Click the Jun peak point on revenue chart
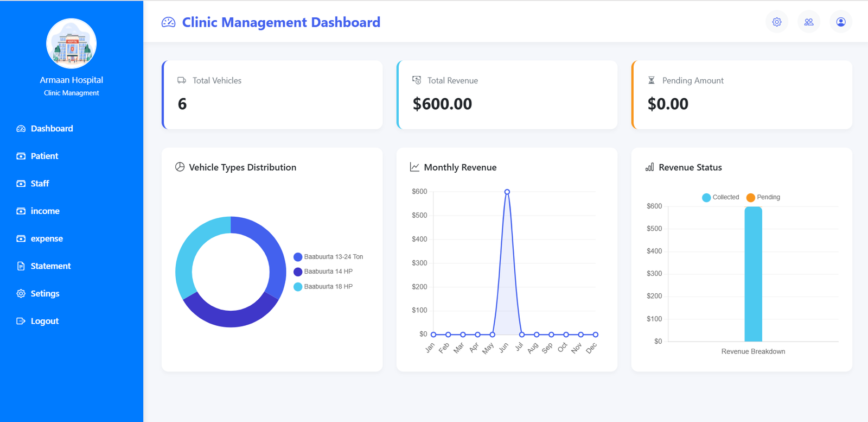The image size is (868, 422). (x=507, y=192)
